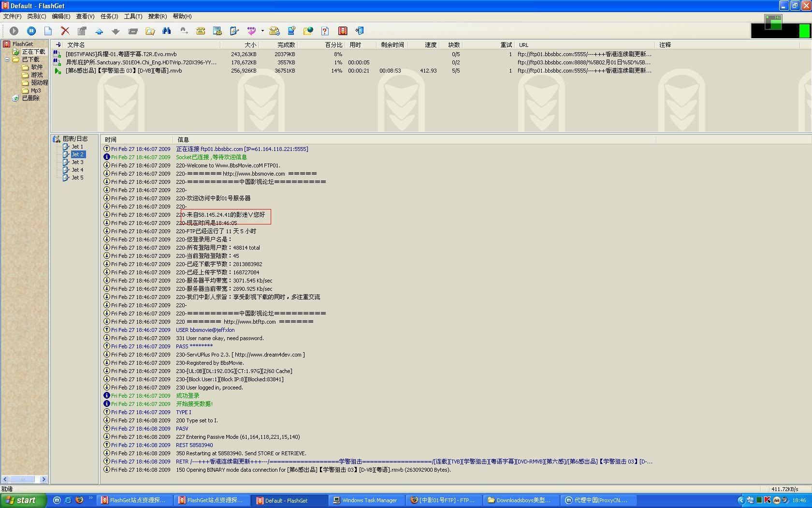Select the 正在下载 category
This screenshot has height=508, width=812.
pos(33,52)
